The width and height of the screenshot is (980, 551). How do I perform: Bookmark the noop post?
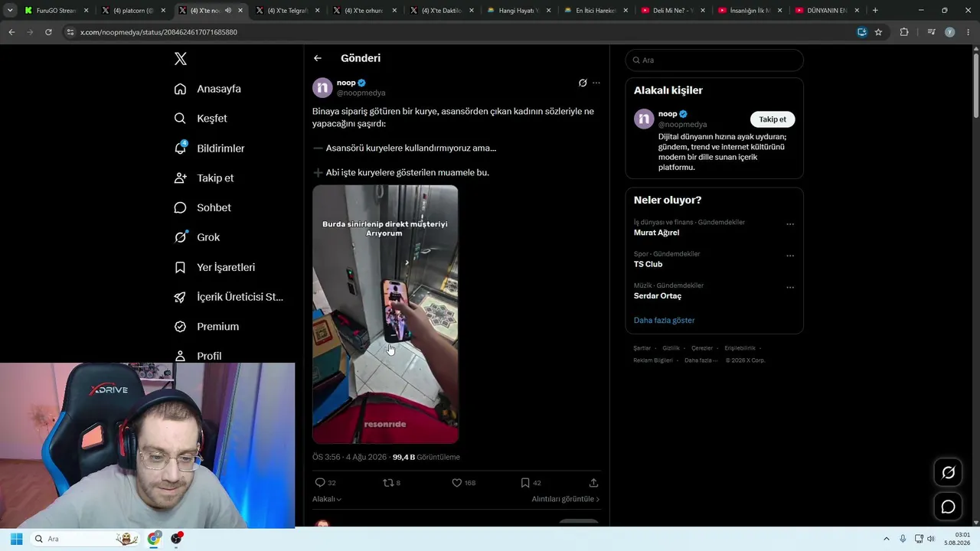tap(531, 483)
